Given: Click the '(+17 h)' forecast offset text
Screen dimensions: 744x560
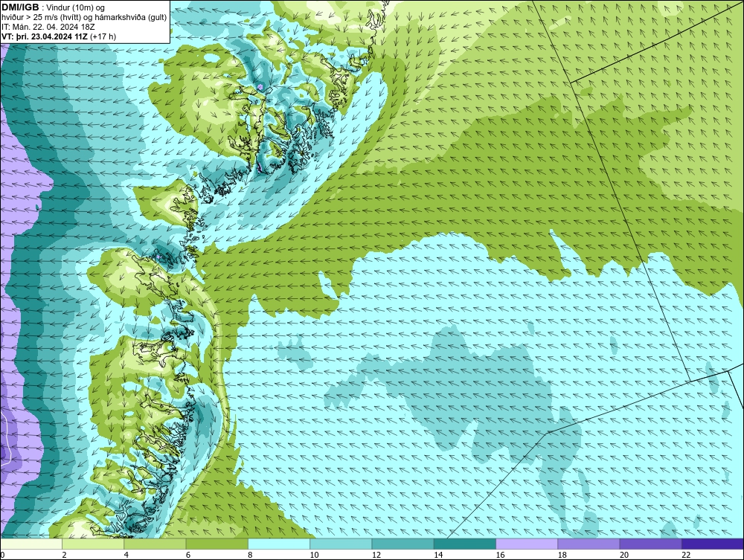Looking at the screenshot, I should pyautogui.click(x=103, y=36).
